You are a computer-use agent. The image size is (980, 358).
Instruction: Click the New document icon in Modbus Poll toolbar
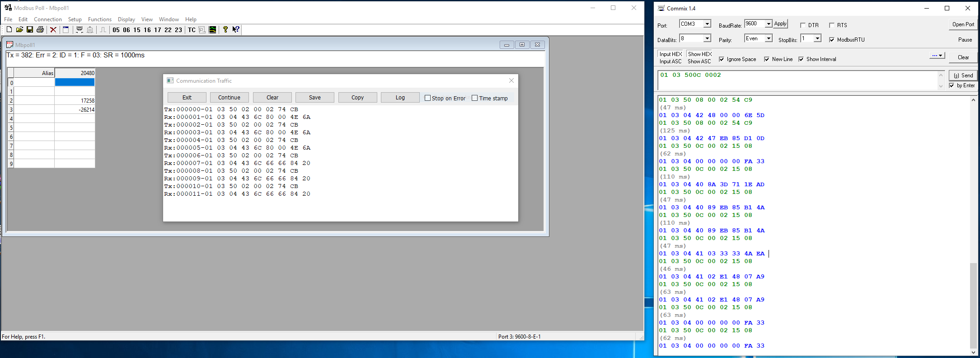click(9, 30)
